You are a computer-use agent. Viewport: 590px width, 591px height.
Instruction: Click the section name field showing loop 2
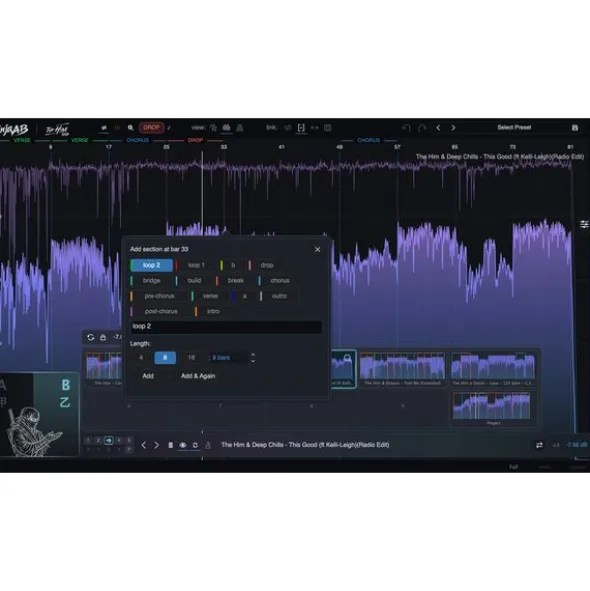pyautogui.click(x=226, y=327)
